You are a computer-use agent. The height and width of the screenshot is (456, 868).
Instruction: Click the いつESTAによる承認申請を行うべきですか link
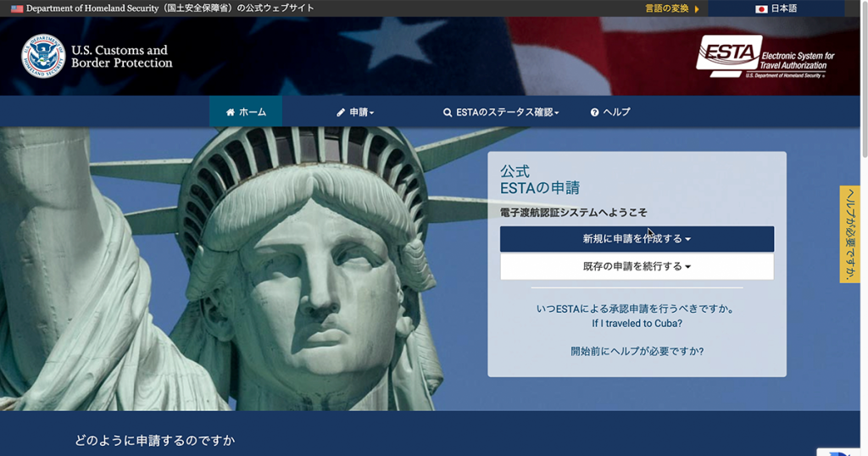point(637,309)
